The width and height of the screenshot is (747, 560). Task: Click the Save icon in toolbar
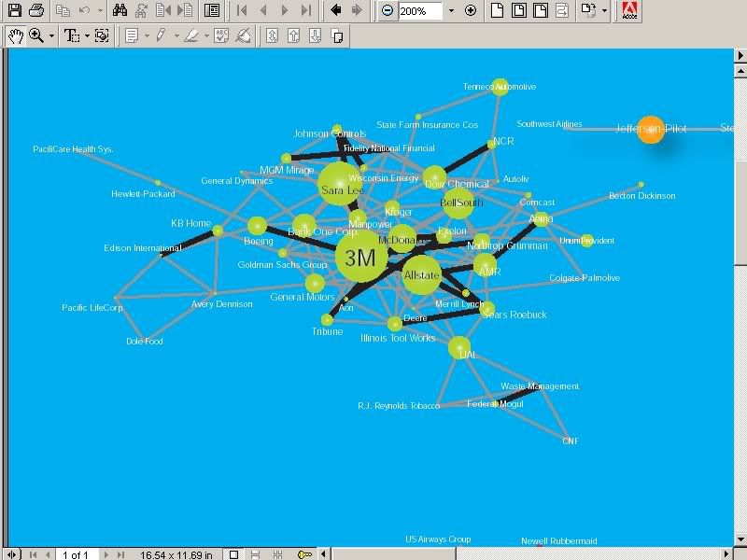click(x=14, y=11)
